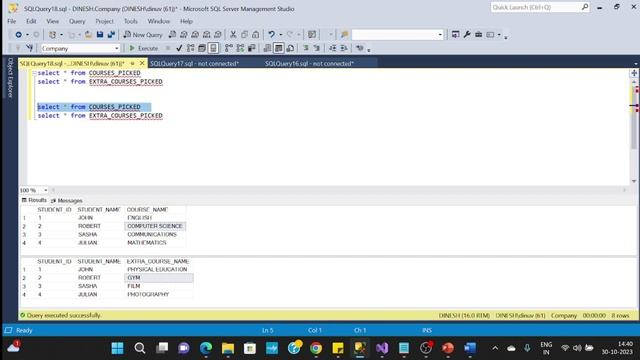
Task: Click the Copy icon in toolbar
Action: tap(244, 35)
